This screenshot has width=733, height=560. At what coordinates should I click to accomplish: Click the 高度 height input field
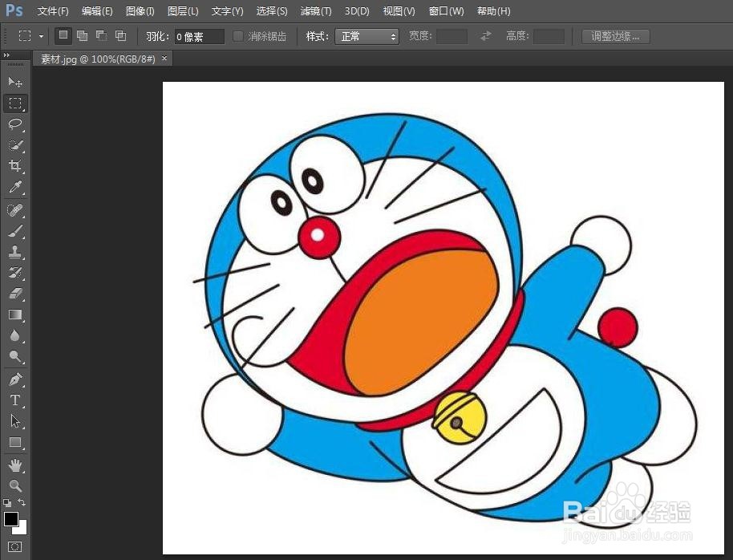[x=549, y=36]
